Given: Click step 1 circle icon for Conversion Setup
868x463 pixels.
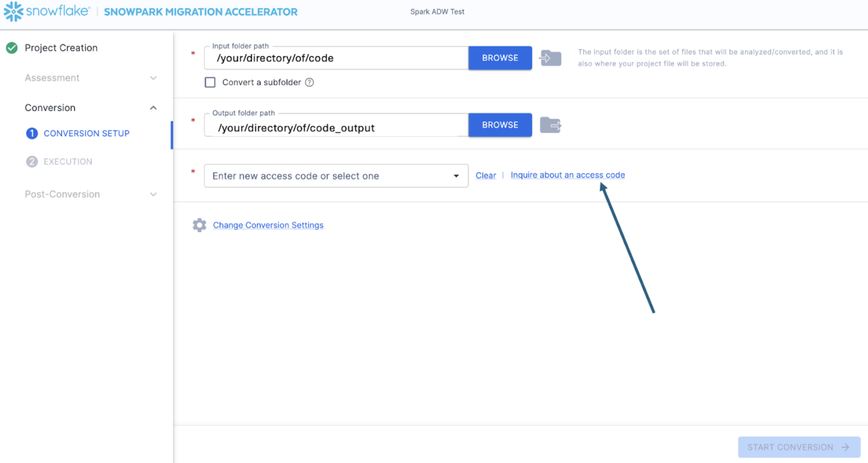Looking at the screenshot, I should click(32, 133).
